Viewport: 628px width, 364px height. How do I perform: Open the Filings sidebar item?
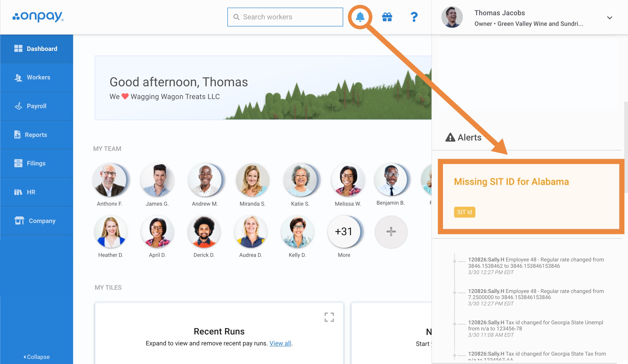click(36, 163)
